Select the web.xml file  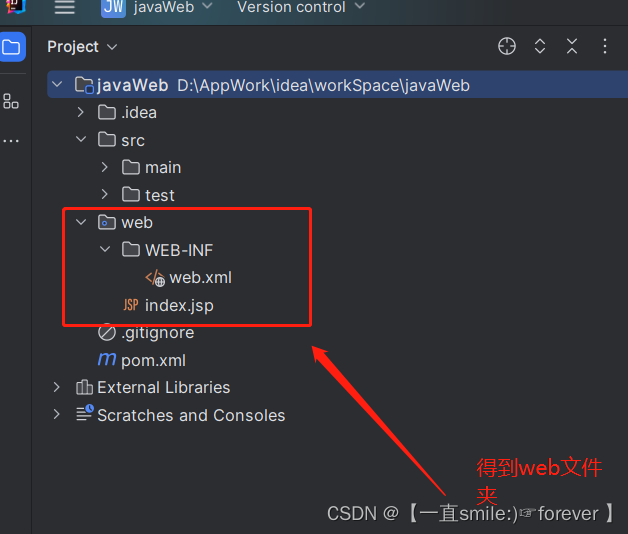click(x=188, y=278)
